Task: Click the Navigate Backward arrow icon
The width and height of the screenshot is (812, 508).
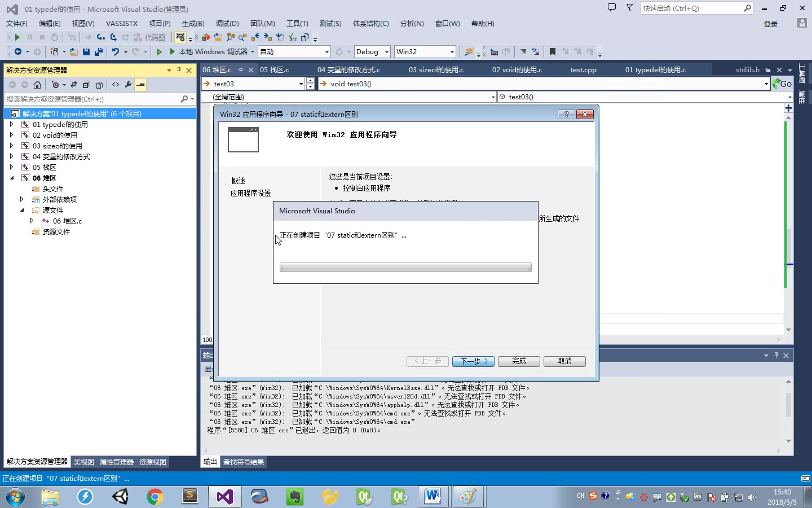Action: (x=18, y=51)
